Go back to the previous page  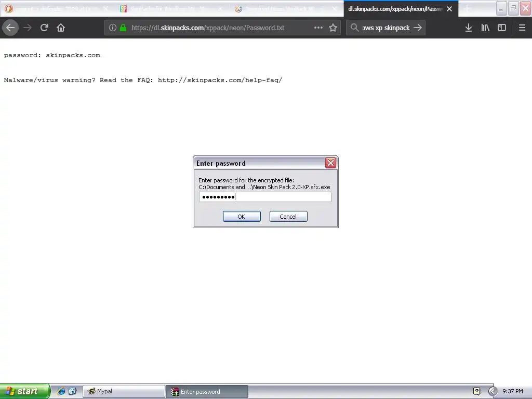click(x=10, y=28)
